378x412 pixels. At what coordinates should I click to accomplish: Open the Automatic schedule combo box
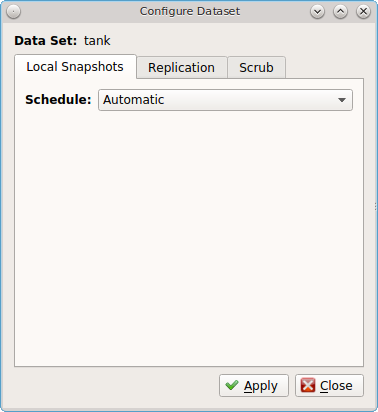coord(225,100)
